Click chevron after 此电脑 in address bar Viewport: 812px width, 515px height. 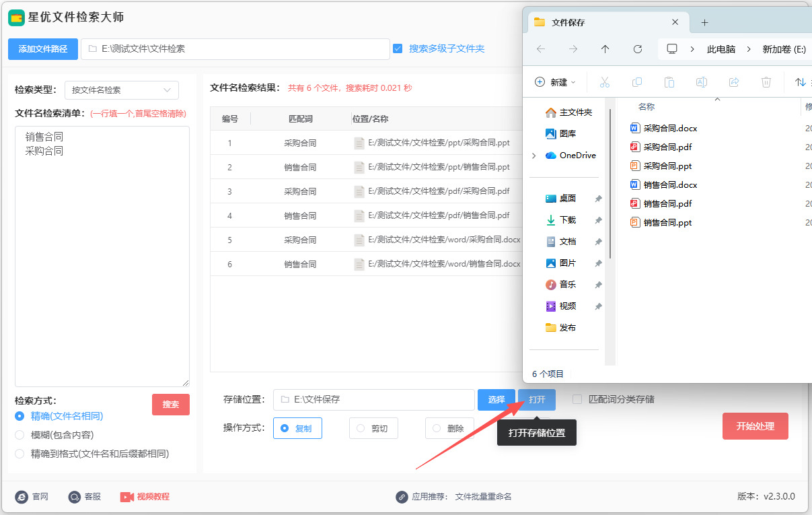749,49
